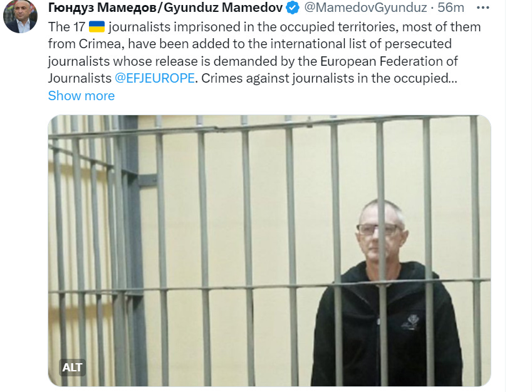Open the @EFJEUROPE mention link
The image size is (532, 392).
[x=155, y=78]
